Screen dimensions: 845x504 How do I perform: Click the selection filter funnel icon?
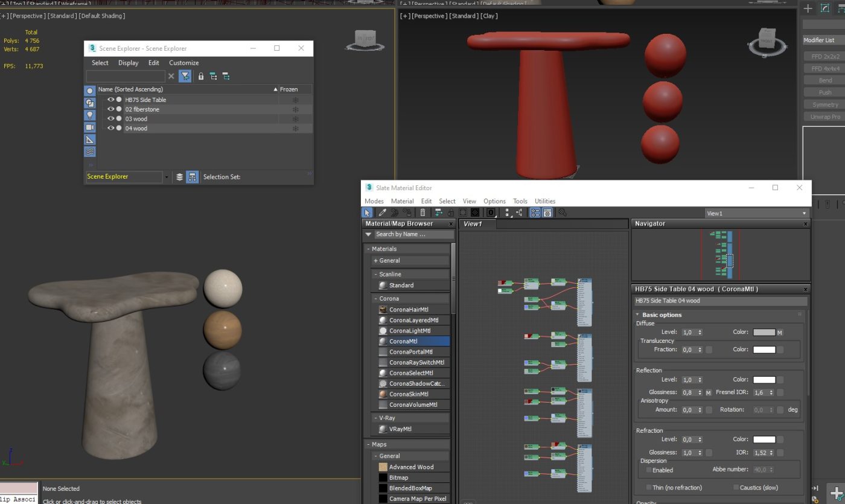click(x=185, y=76)
